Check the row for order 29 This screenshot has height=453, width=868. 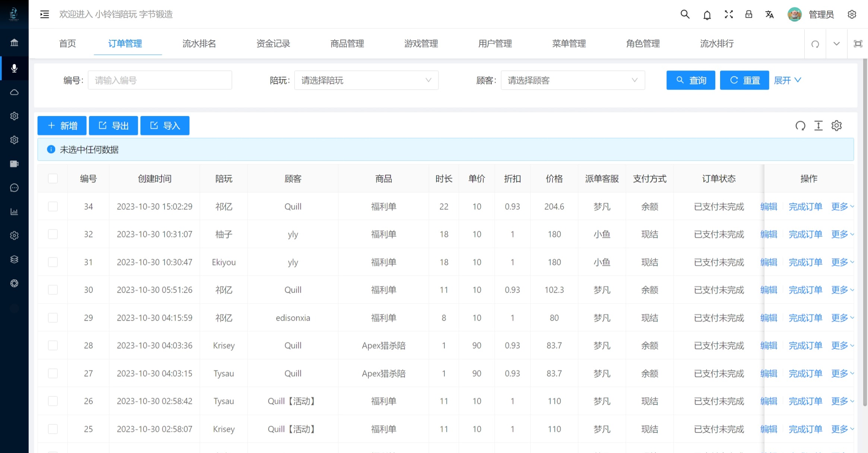(x=53, y=318)
